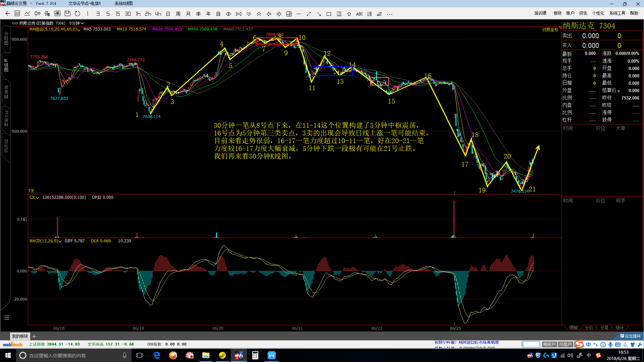Switch to the 分笔 tab

tap(604, 327)
